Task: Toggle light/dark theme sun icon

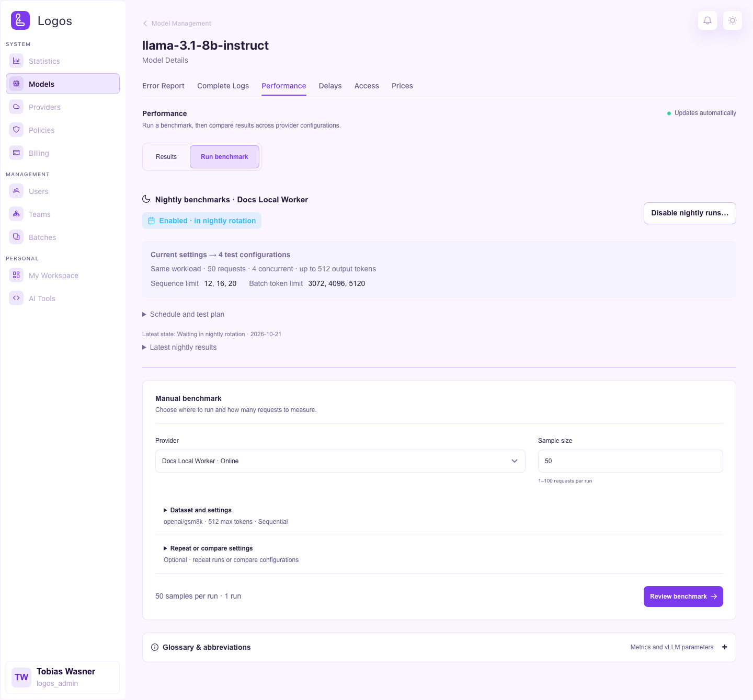Action: (733, 20)
